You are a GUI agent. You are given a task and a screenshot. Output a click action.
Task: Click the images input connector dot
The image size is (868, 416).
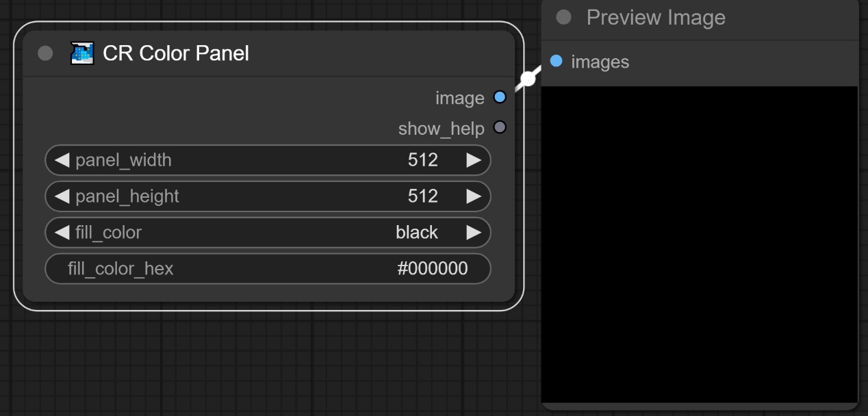coord(557,62)
